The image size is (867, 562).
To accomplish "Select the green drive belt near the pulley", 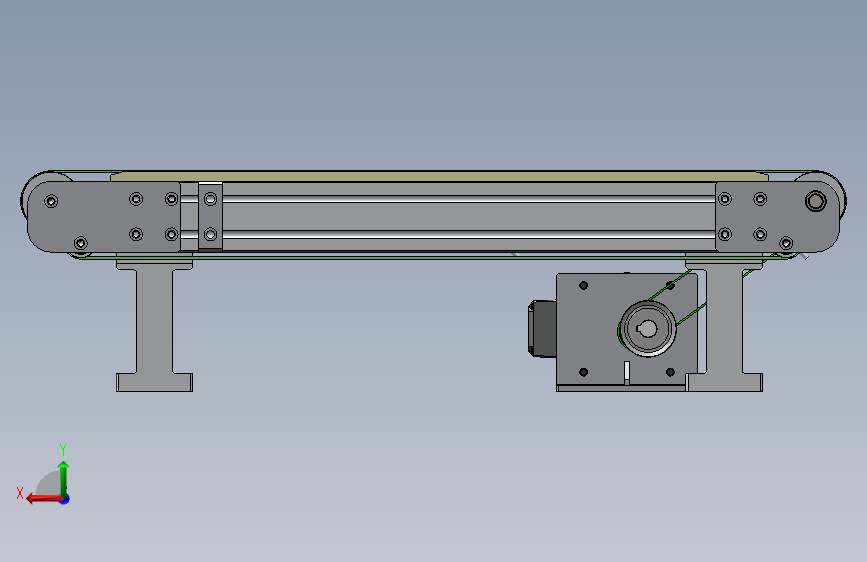I will [x=690, y=314].
